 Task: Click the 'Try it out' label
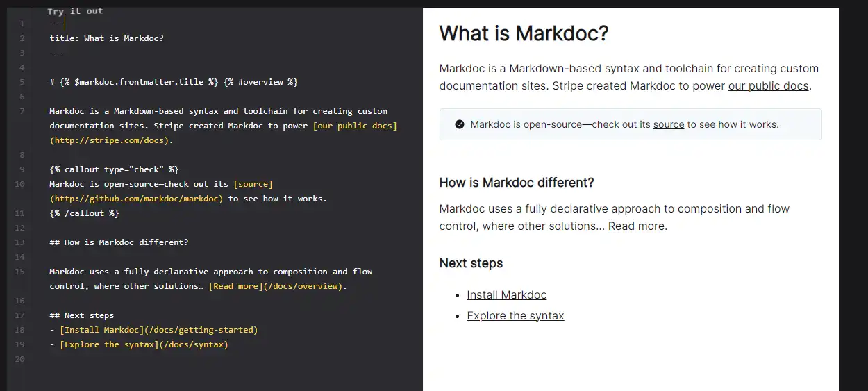(75, 11)
